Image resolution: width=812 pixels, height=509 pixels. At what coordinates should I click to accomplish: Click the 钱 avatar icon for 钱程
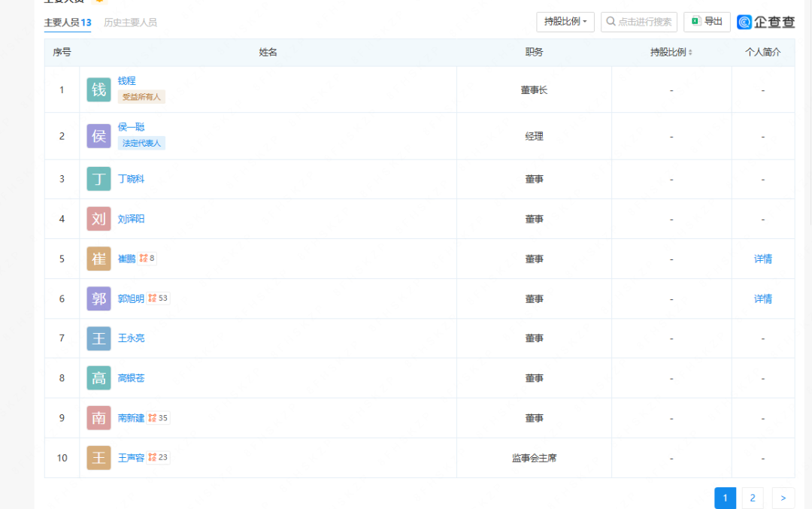click(x=98, y=89)
